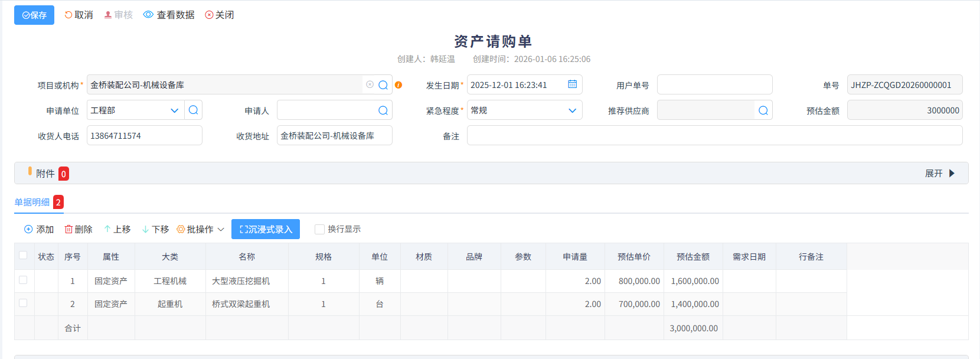Click the search icon in 项目或机构 field

click(x=383, y=85)
